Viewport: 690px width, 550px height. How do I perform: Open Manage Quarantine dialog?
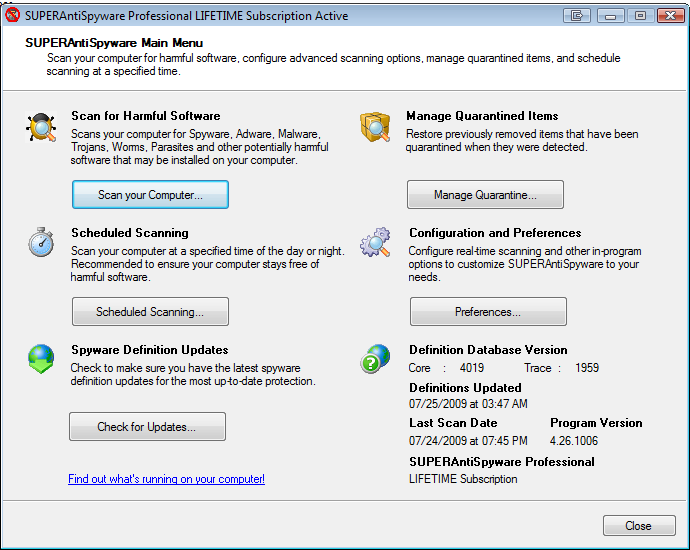pyautogui.click(x=485, y=194)
